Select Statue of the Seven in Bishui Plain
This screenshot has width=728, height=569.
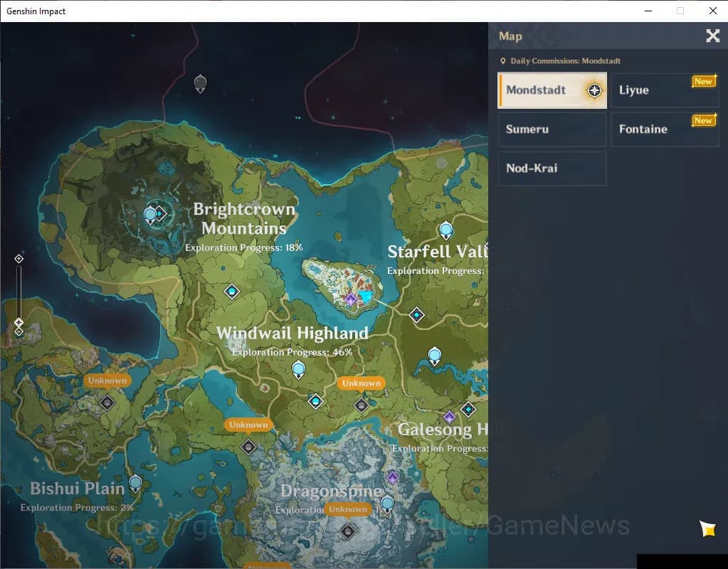[x=135, y=484]
